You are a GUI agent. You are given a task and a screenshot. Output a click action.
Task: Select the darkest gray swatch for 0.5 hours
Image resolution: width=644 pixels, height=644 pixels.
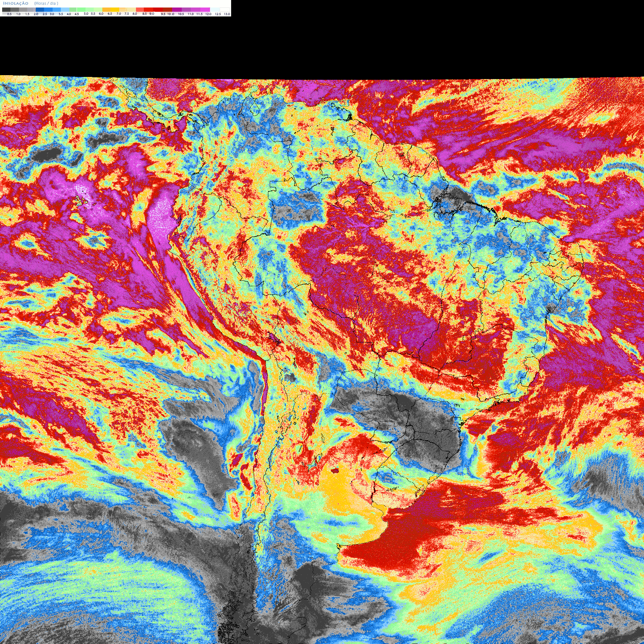(6, 10)
